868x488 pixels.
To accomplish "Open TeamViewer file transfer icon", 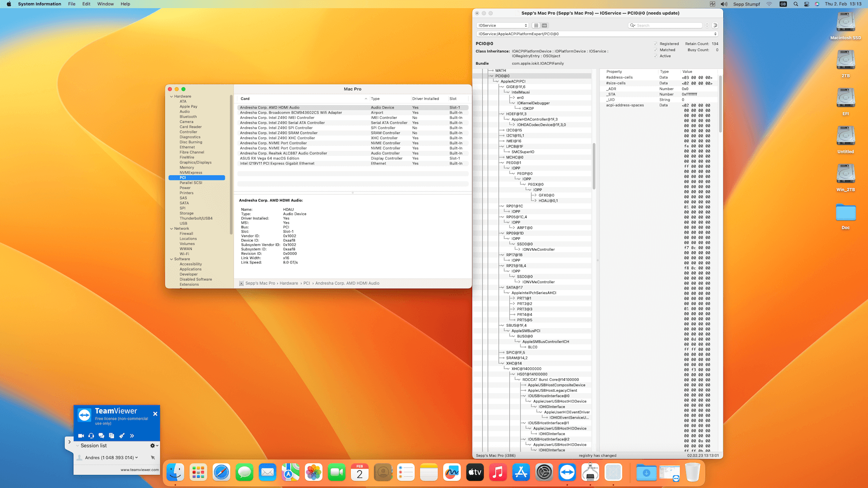I will point(111,436).
